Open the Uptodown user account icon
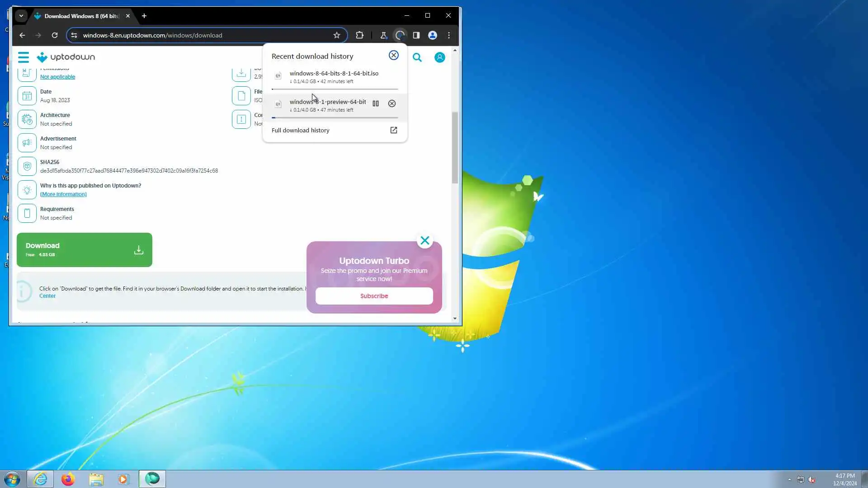The width and height of the screenshot is (868, 488). coord(439,57)
